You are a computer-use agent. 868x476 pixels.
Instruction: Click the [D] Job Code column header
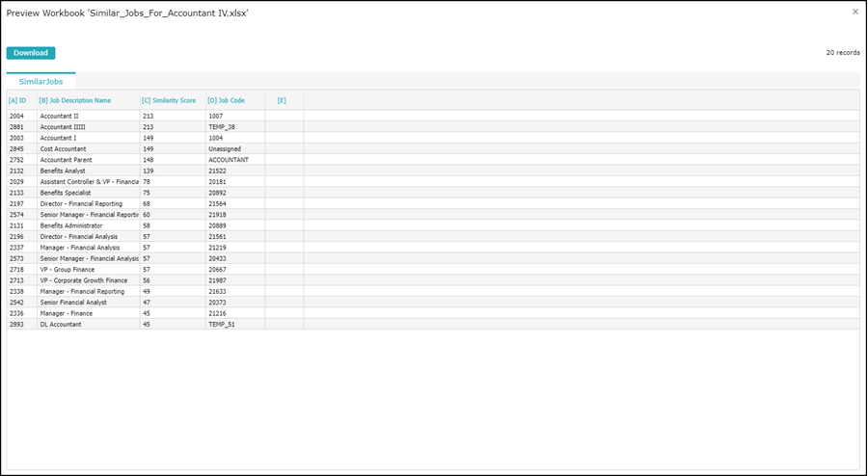[x=226, y=100]
